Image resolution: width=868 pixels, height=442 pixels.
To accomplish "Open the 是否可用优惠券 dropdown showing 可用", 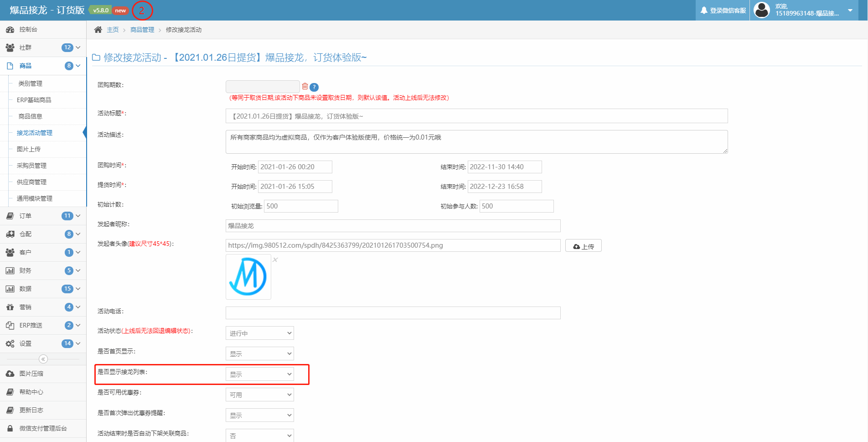I will (x=260, y=395).
